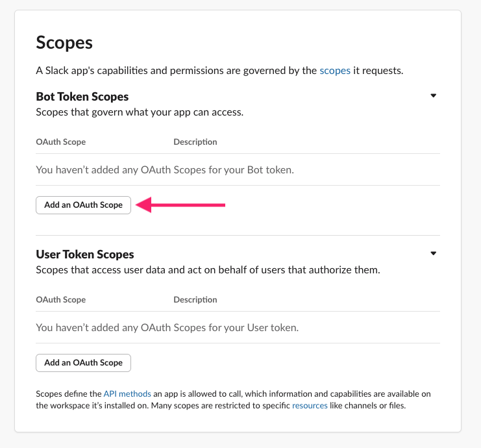Click the pink arrow annotation
481x448 pixels.
pos(188,205)
